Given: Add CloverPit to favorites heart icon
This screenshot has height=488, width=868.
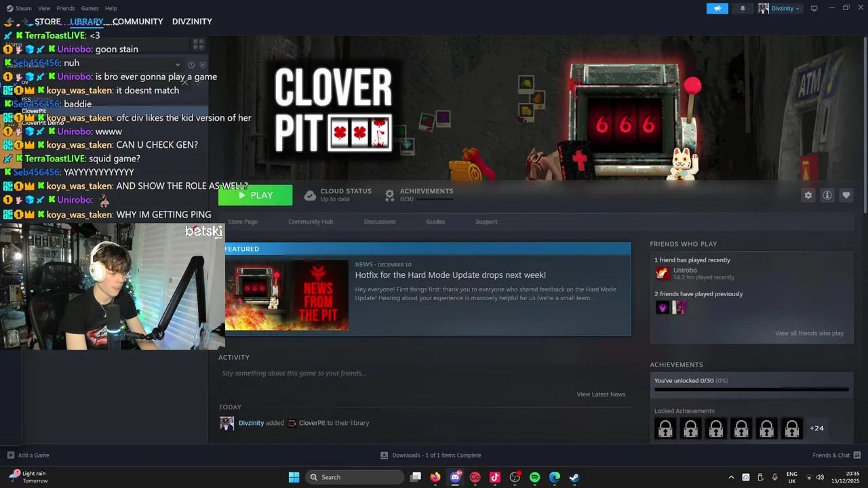Looking at the screenshot, I should click(x=846, y=195).
